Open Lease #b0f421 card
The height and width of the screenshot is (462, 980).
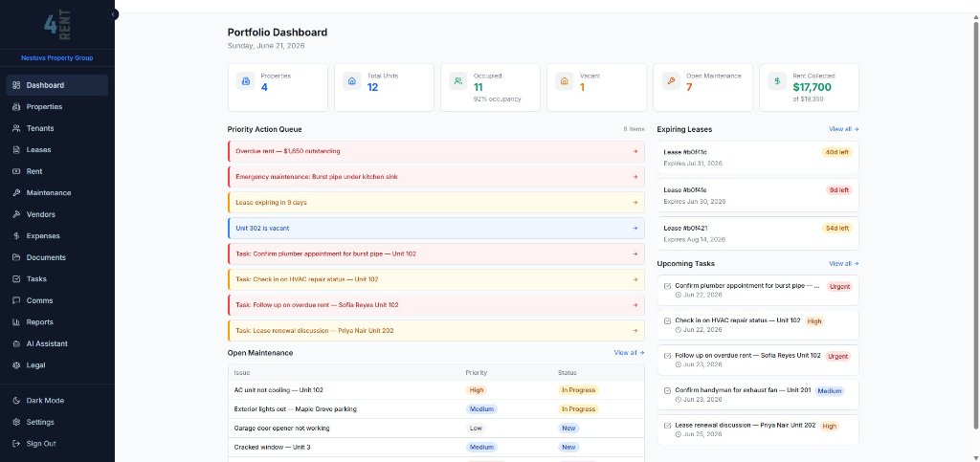tap(758, 233)
